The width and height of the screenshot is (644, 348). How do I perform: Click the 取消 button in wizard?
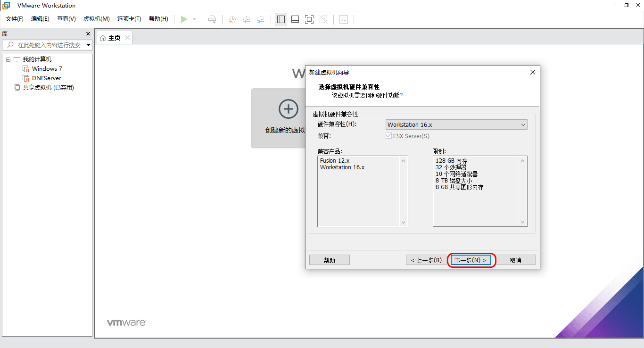tap(516, 260)
